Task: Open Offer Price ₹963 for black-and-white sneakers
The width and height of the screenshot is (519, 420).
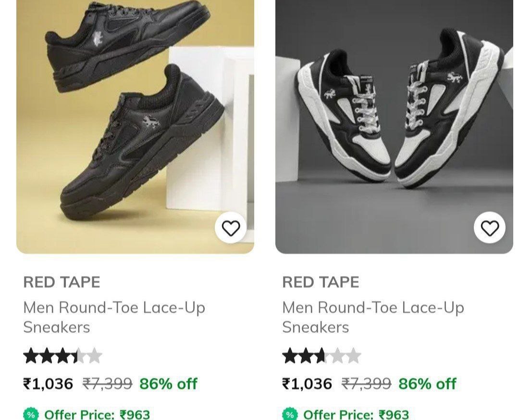Action: pyautogui.click(x=356, y=414)
